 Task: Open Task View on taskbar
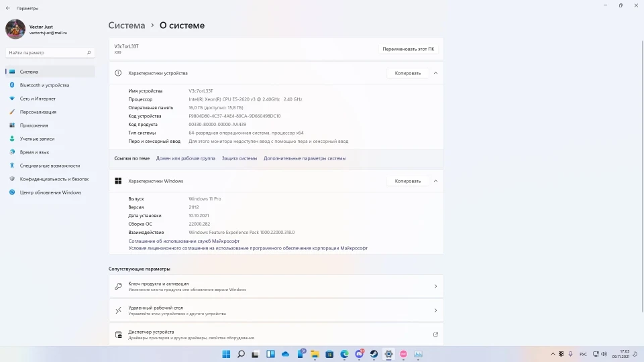pyautogui.click(x=256, y=354)
